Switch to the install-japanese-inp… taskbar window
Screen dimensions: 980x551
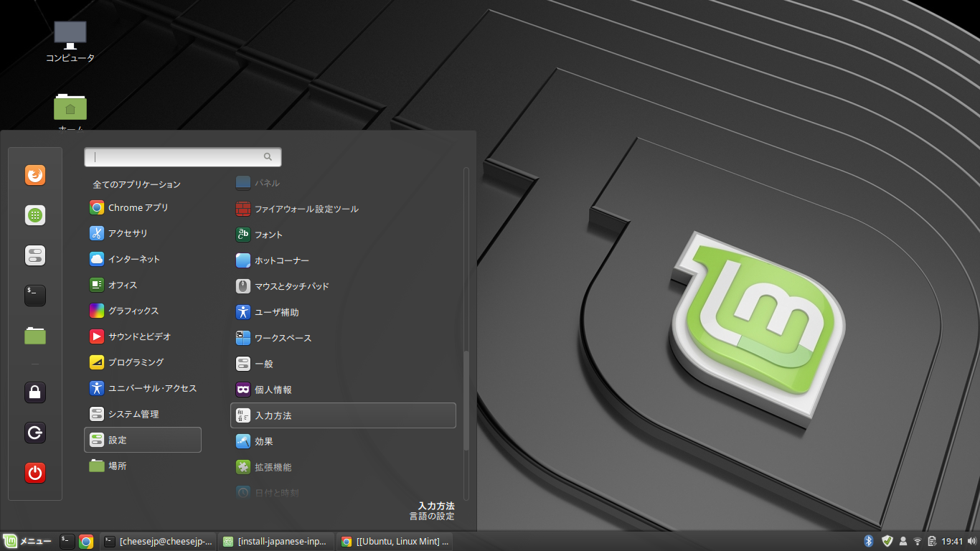[276, 542]
